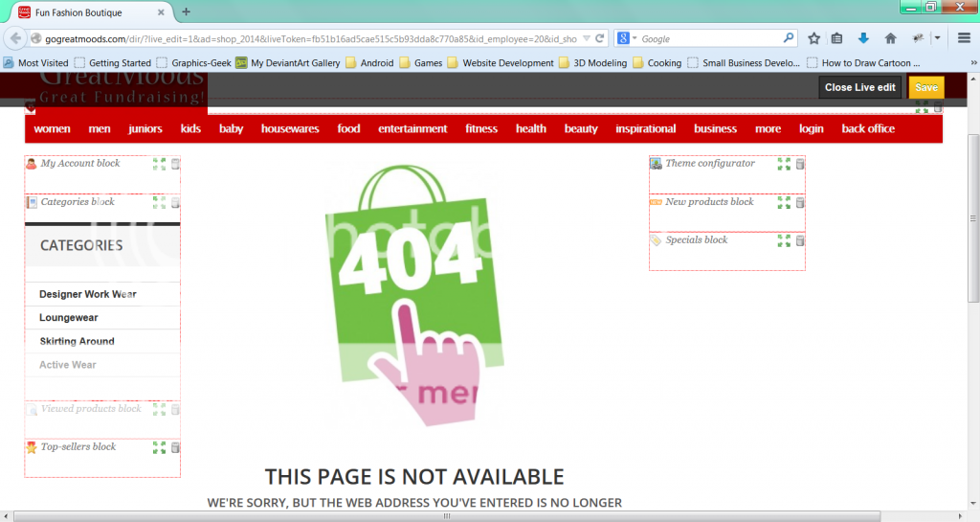Image resolution: width=980 pixels, height=522 pixels.
Task: Expand the search engine selector dropdown
Action: click(626, 39)
